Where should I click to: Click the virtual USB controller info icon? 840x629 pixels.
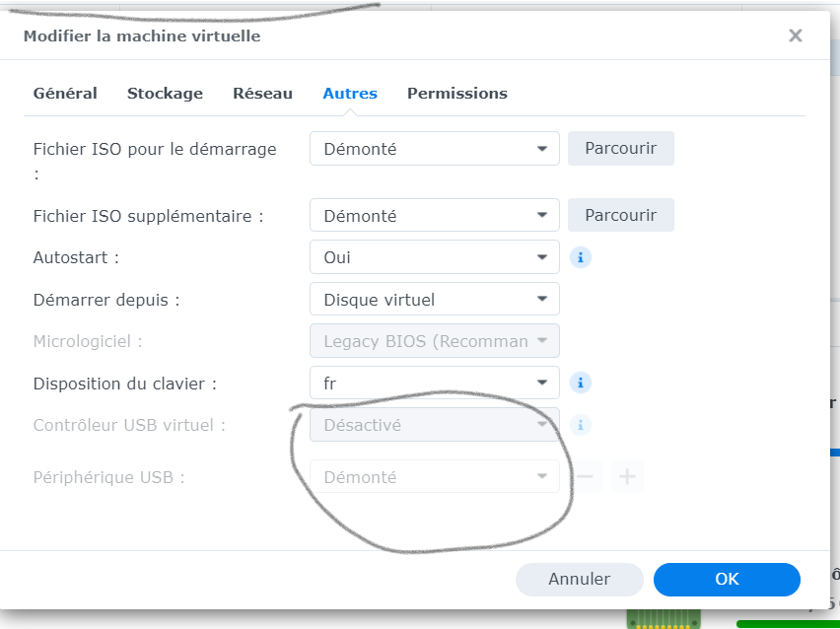pos(582,425)
